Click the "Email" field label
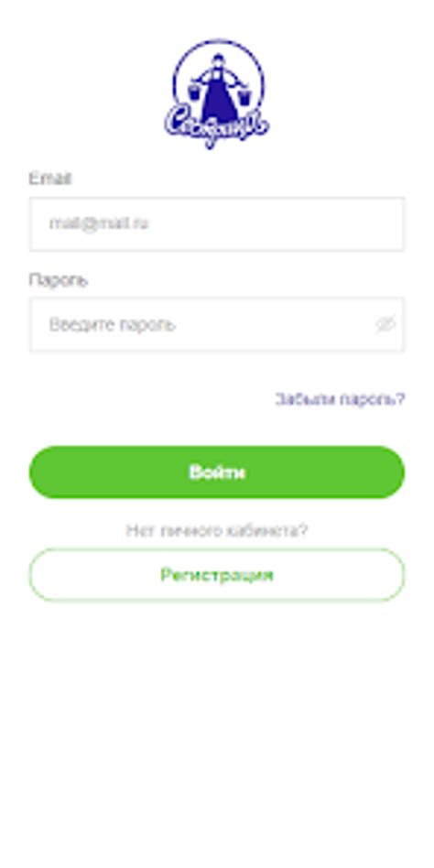Viewport: 434px width, 868px height. [49, 179]
